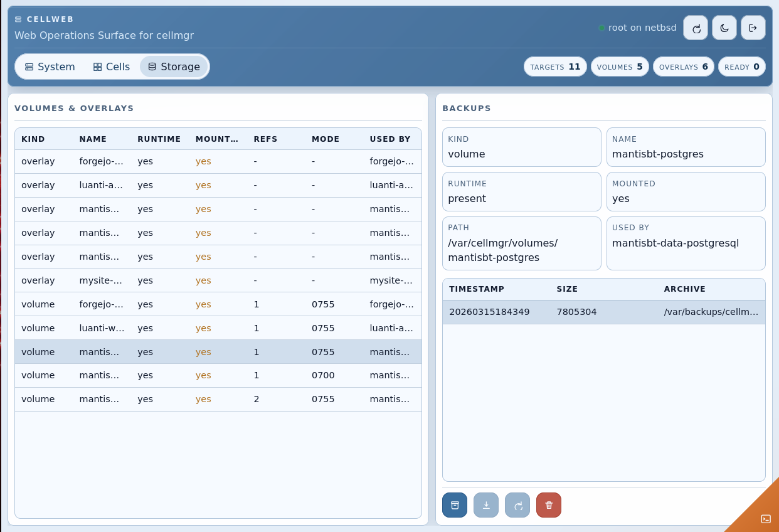Select the mysite overlay row
The width and height of the screenshot is (779, 532).
(x=218, y=280)
